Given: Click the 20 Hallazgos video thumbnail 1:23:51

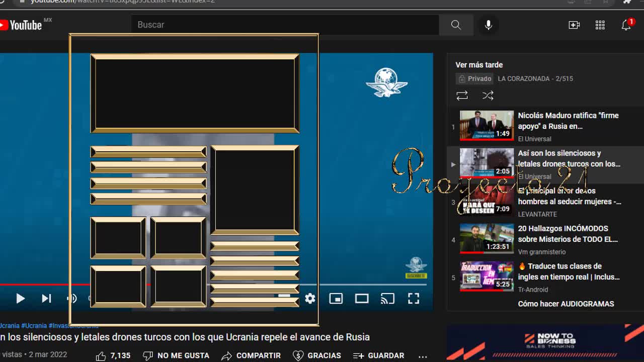Looking at the screenshot, I should coord(487,238).
